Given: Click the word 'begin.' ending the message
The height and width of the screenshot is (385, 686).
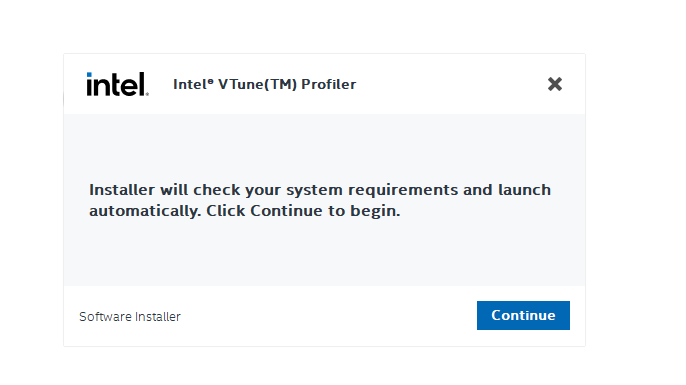Looking at the screenshot, I should coord(375,211).
